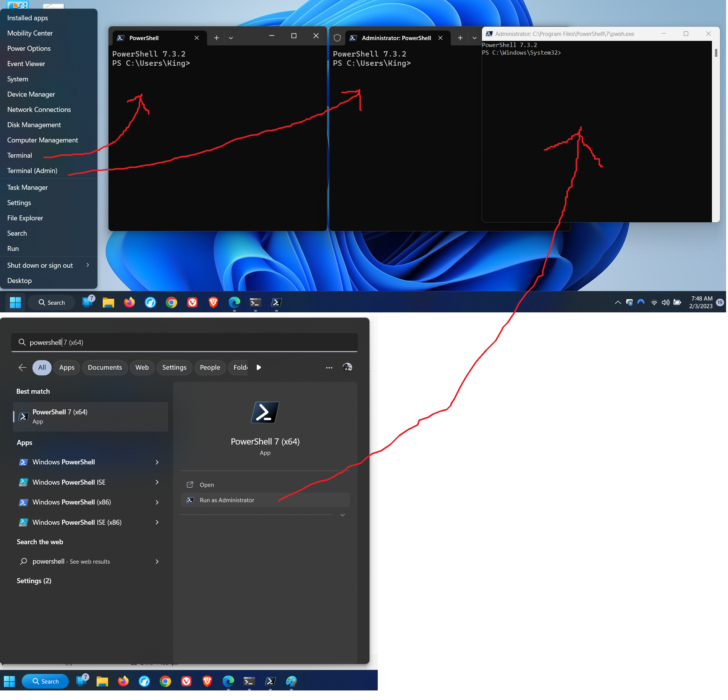Open Brave browser from the upper taskbar
This screenshot has height=700, width=728.
click(214, 302)
